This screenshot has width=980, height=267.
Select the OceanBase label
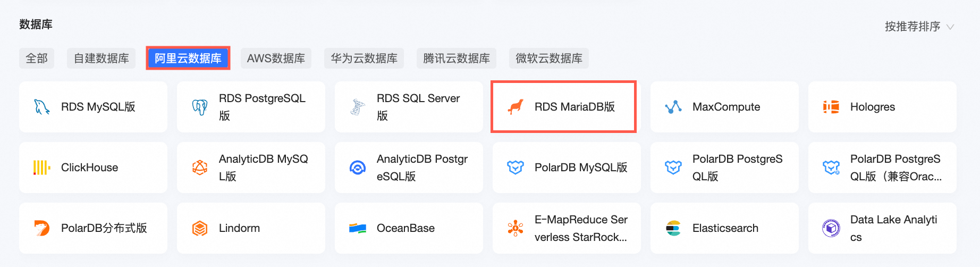tap(406, 228)
